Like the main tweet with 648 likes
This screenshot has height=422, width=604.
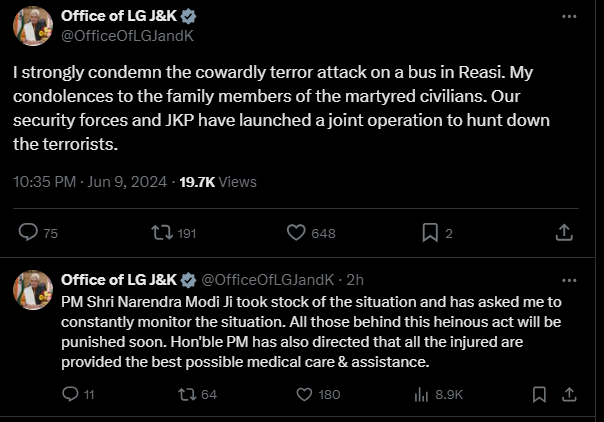pos(296,232)
